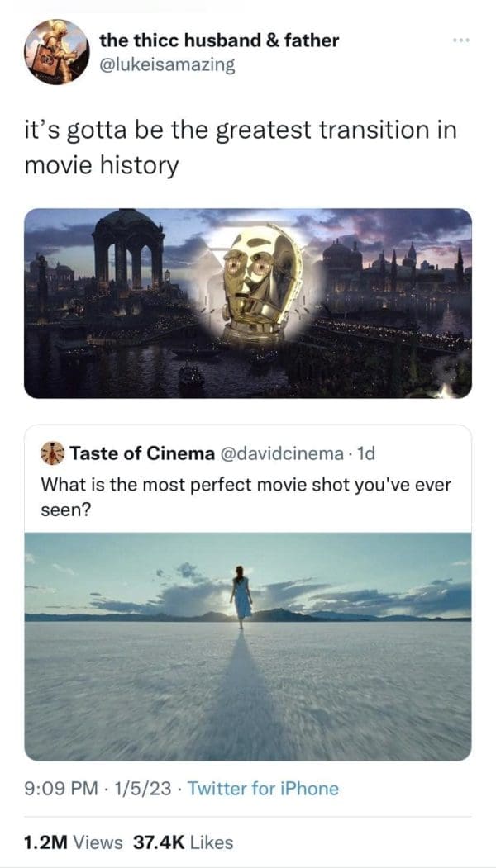
Task: View the 1.2M Views count
Action: tap(74, 842)
